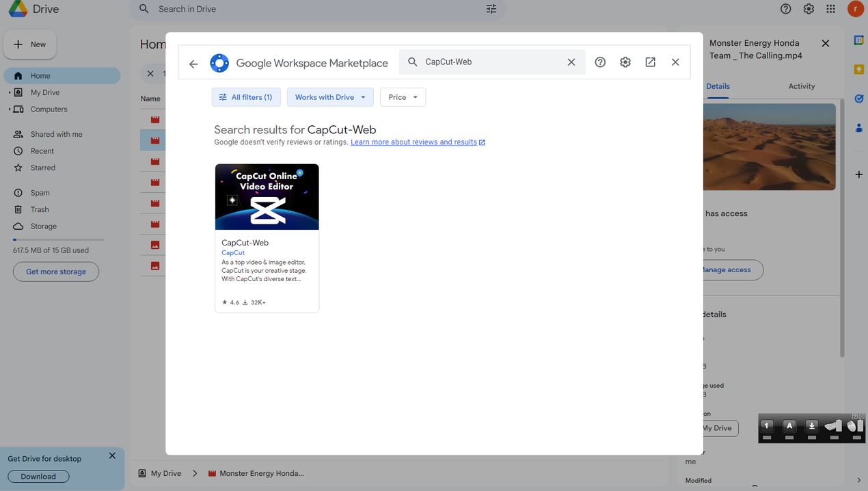This screenshot has width=868, height=491.
Task: Open Google Calendar side panel icon
Action: (x=859, y=40)
